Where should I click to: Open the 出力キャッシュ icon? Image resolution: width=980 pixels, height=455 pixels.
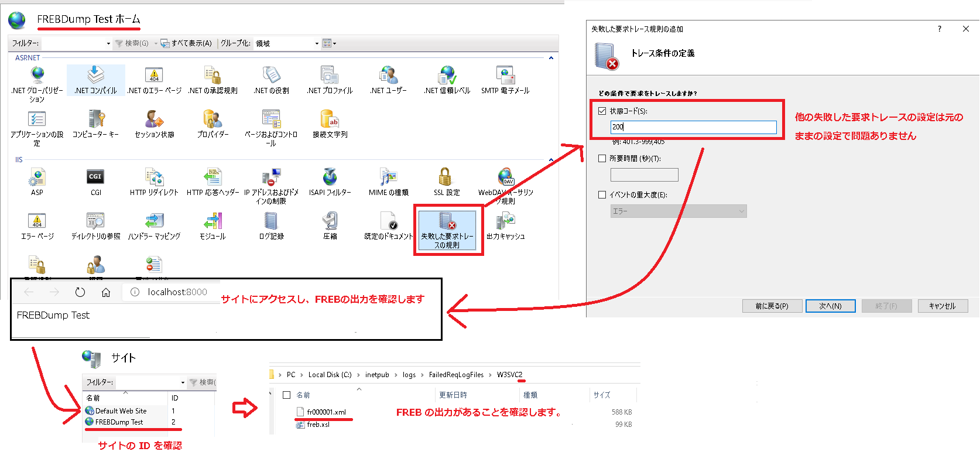[x=505, y=225]
